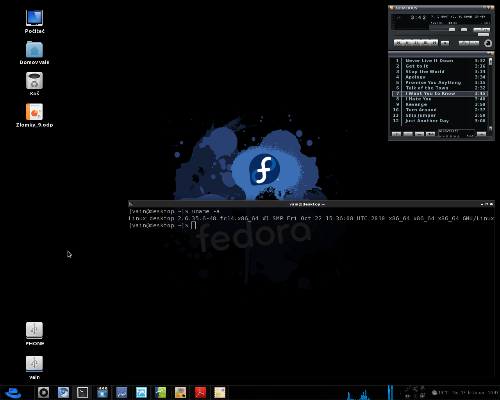
Task: Launch the video player clapperboard icon
Action: pyautogui.click(x=102, y=393)
